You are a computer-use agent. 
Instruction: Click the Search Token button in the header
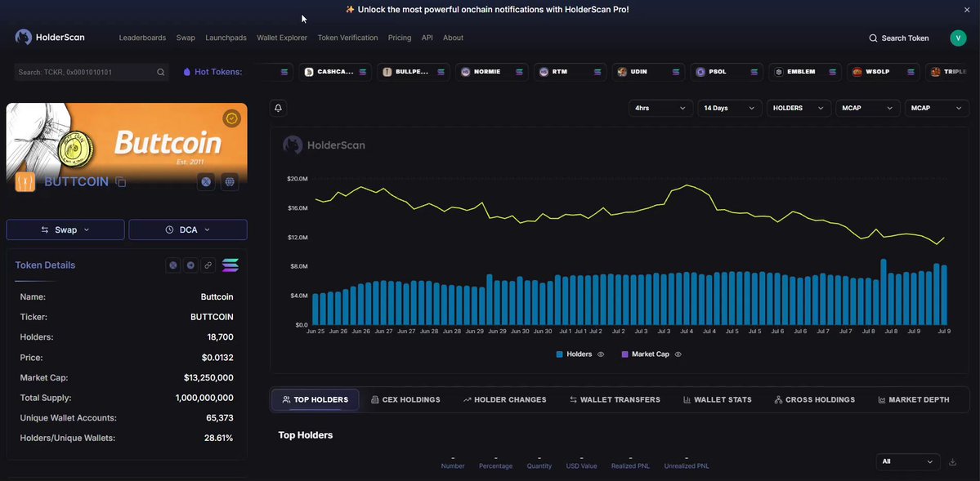pos(899,38)
